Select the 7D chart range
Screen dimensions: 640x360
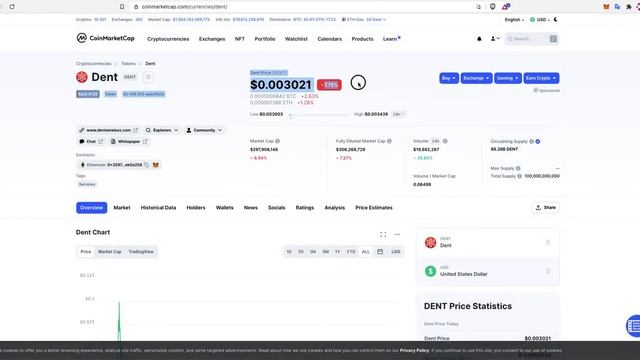pyautogui.click(x=300, y=251)
